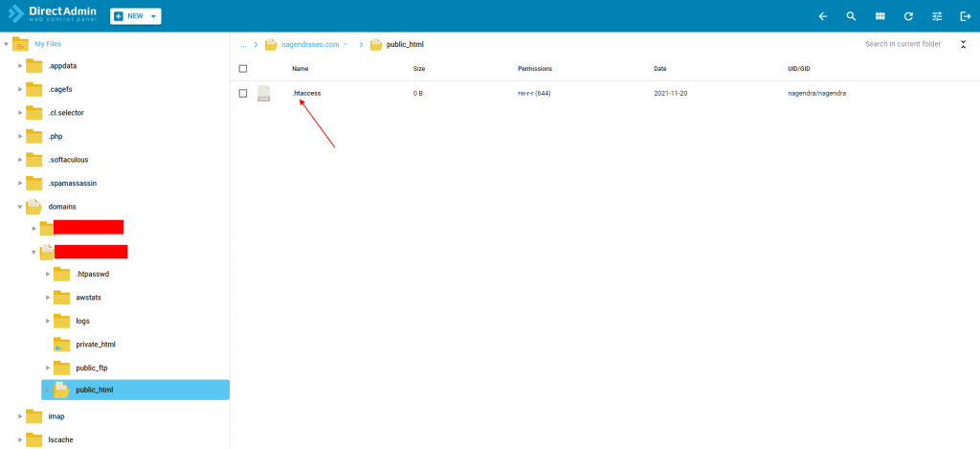Click nagendra/nagendra owner cell
Viewport: 980px width, 449px height.
coord(817,93)
